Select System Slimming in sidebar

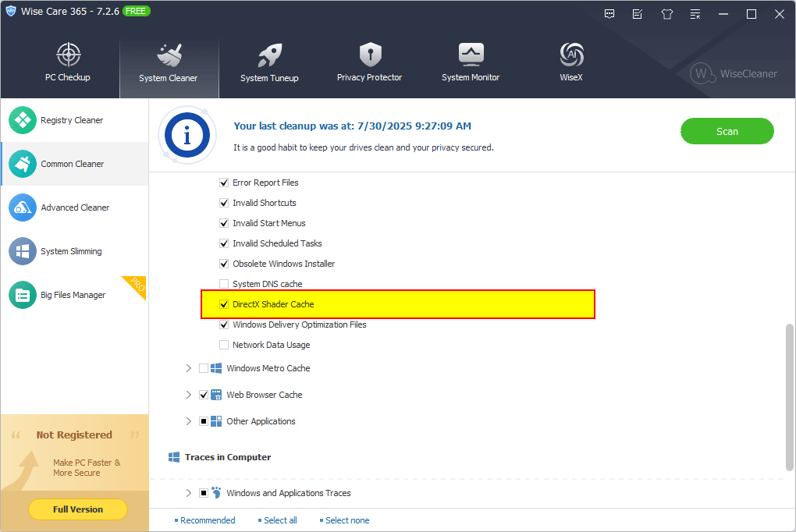[75, 251]
